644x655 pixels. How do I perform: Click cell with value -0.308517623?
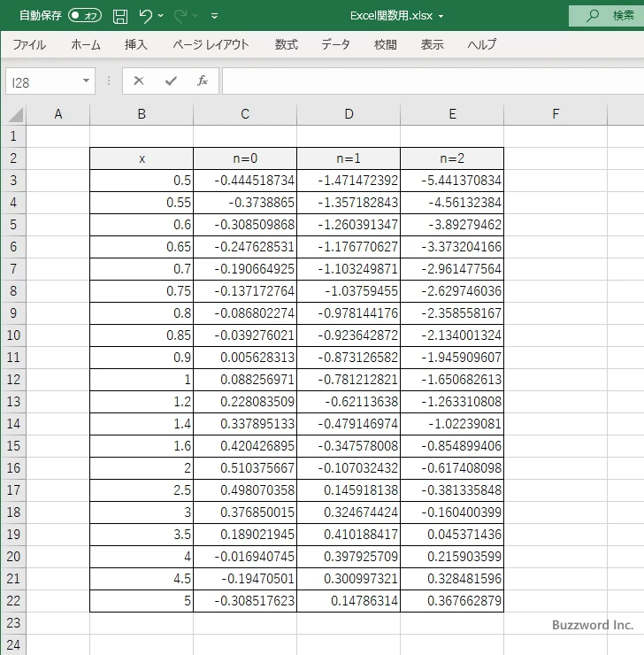pyautogui.click(x=245, y=601)
